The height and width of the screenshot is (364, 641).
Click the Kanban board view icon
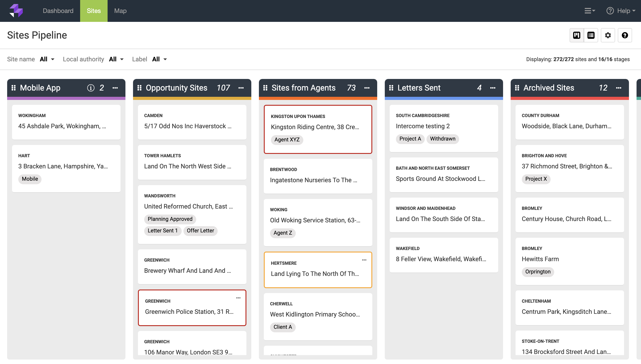tap(576, 35)
